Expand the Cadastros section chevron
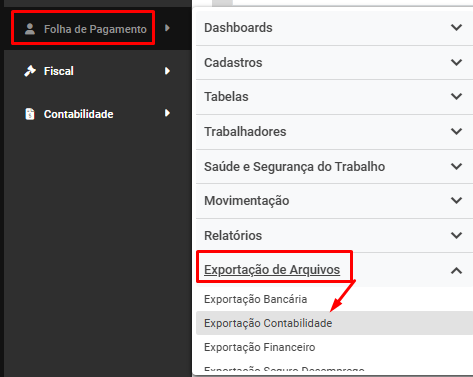Viewport: 473px width, 377px height. click(456, 62)
